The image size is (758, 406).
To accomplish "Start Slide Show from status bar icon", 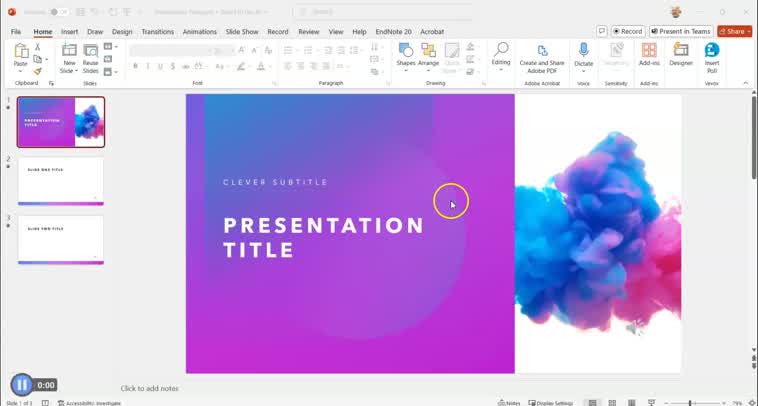I will [x=651, y=403].
